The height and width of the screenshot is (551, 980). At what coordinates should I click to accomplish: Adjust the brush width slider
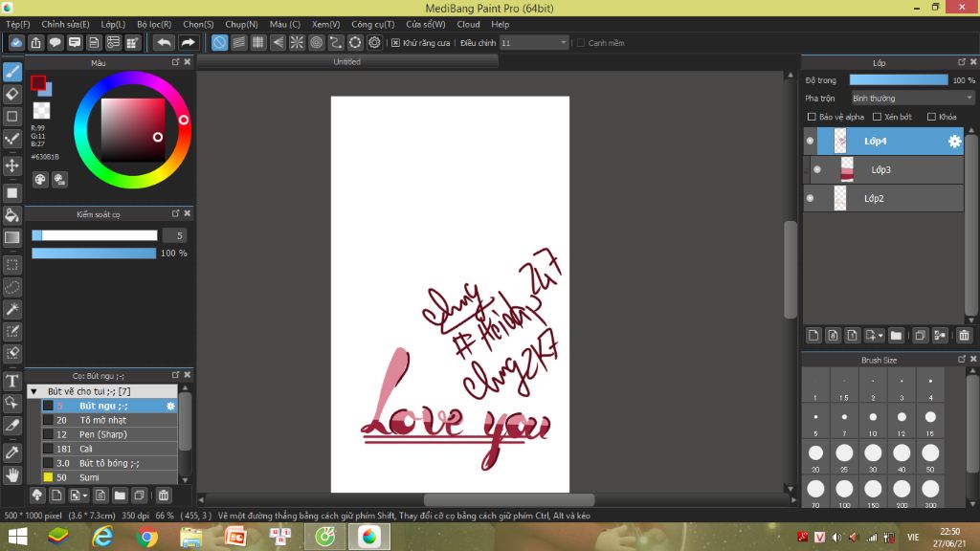(x=95, y=235)
